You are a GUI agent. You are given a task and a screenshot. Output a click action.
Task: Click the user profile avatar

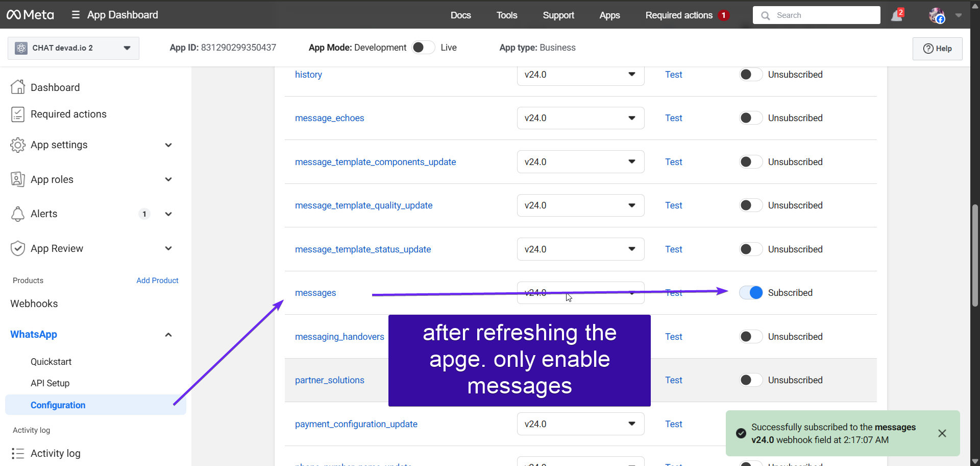click(937, 15)
